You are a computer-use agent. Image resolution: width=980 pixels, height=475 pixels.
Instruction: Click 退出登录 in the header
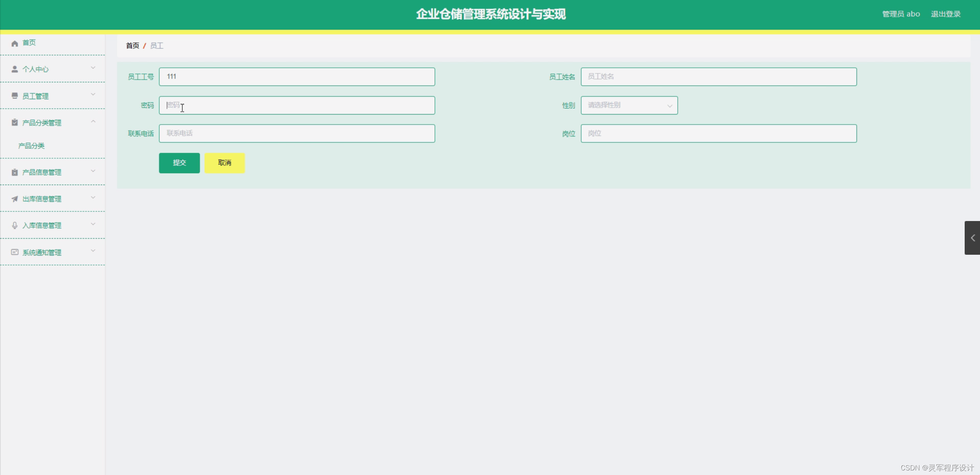(x=946, y=14)
